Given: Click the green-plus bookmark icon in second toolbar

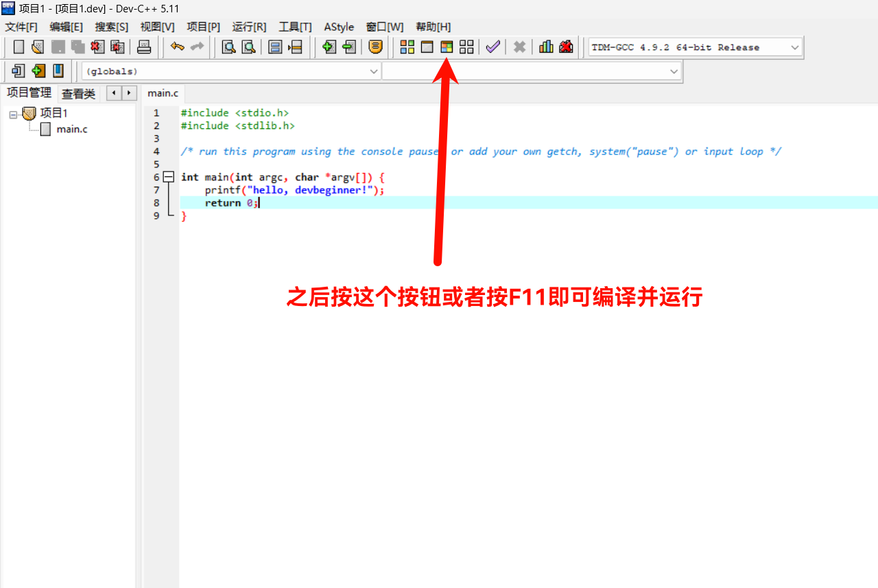Looking at the screenshot, I should click(38, 71).
